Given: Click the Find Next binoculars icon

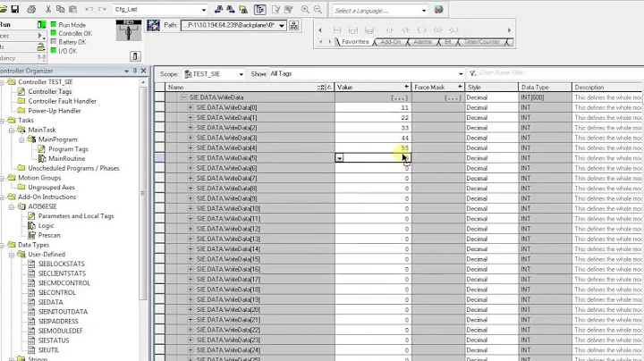Looking at the screenshot, I should [231, 9].
